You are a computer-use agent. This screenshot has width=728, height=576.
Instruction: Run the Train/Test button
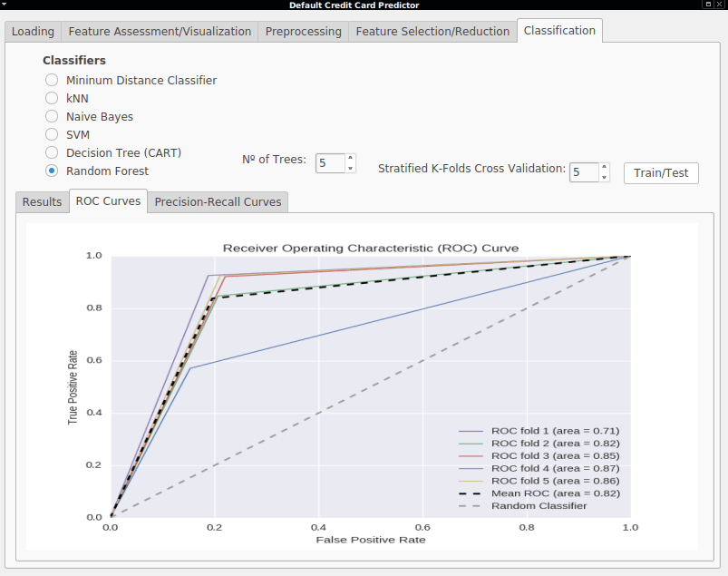(661, 172)
